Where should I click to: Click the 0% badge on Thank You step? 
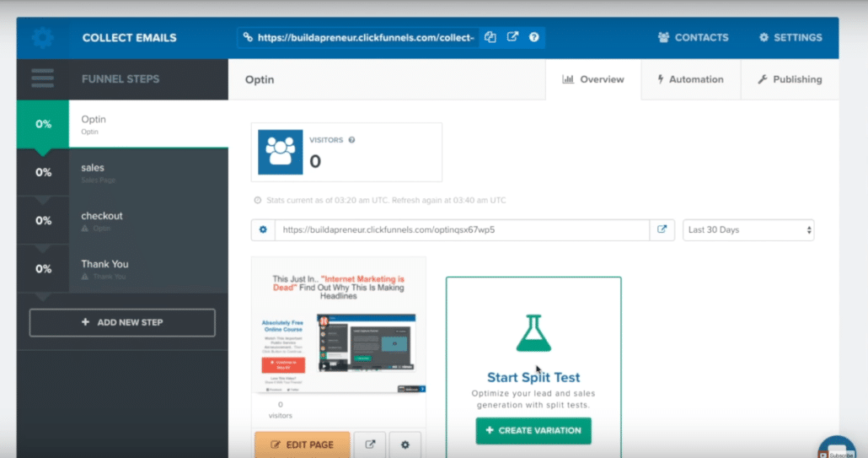pyautogui.click(x=43, y=268)
